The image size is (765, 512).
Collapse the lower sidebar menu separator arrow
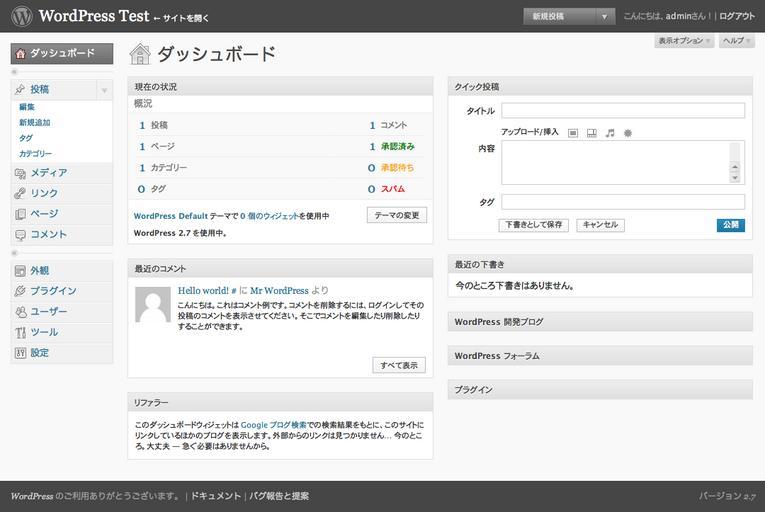pyautogui.click(x=14, y=253)
